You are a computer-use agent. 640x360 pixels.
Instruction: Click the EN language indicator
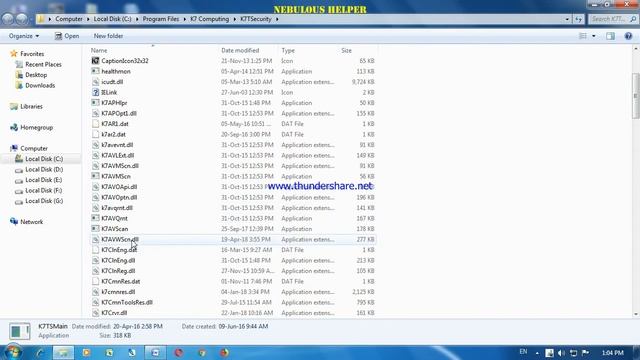click(x=523, y=351)
